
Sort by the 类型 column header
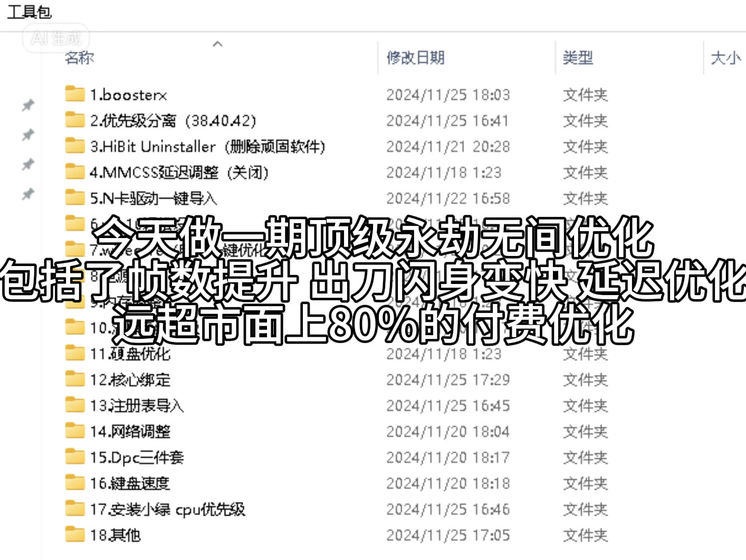pos(578,57)
